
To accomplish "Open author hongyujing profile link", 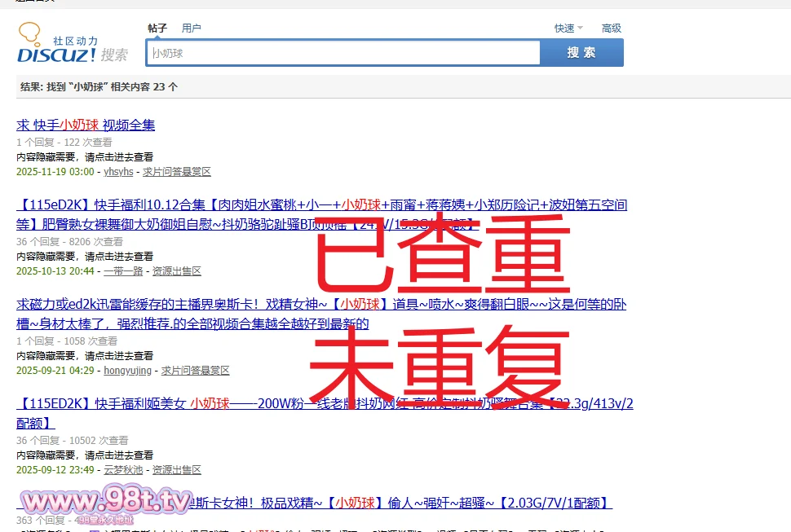I will (x=127, y=371).
